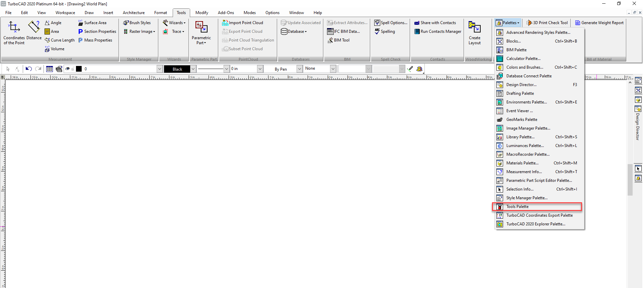Open Materials Palette entry

540,163
